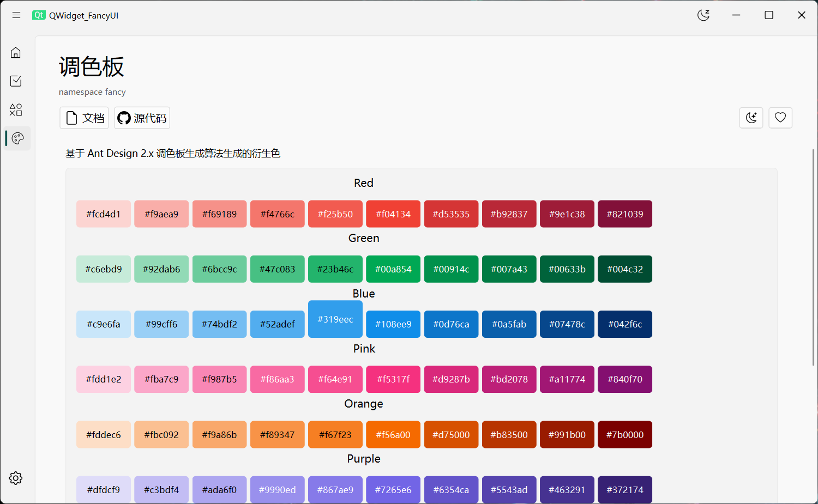Pick red swatch #f69189
Viewport: 818px width, 504px height.
coord(219,214)
